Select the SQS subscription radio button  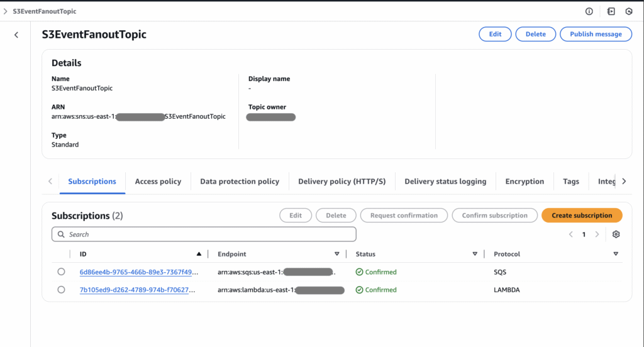pyautogui.click(x=61, y=272)
